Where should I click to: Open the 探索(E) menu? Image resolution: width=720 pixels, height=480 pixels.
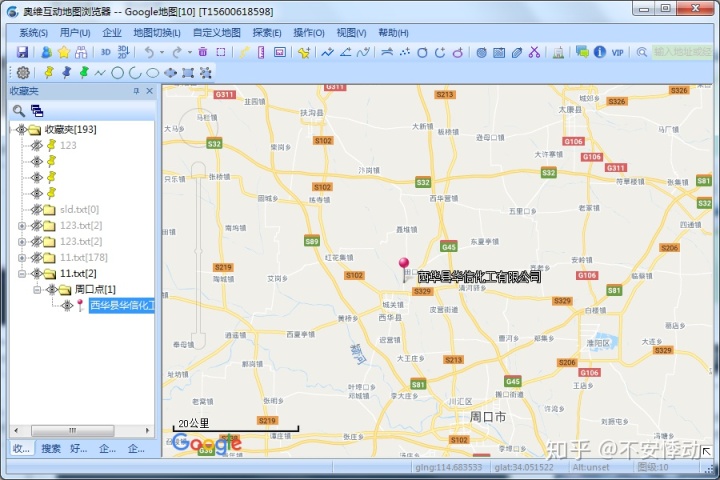pyautogui.click(x=267, y=33)
